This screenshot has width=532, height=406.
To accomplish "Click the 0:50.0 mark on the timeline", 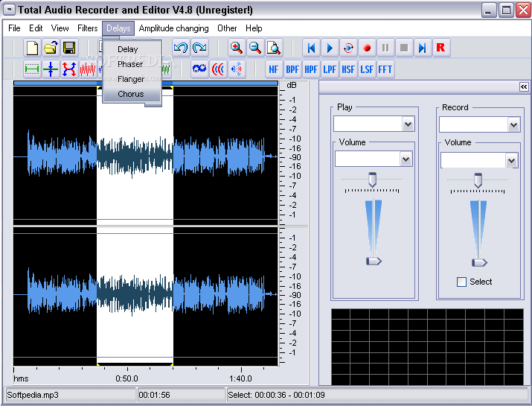I will [x=127, y=378].
